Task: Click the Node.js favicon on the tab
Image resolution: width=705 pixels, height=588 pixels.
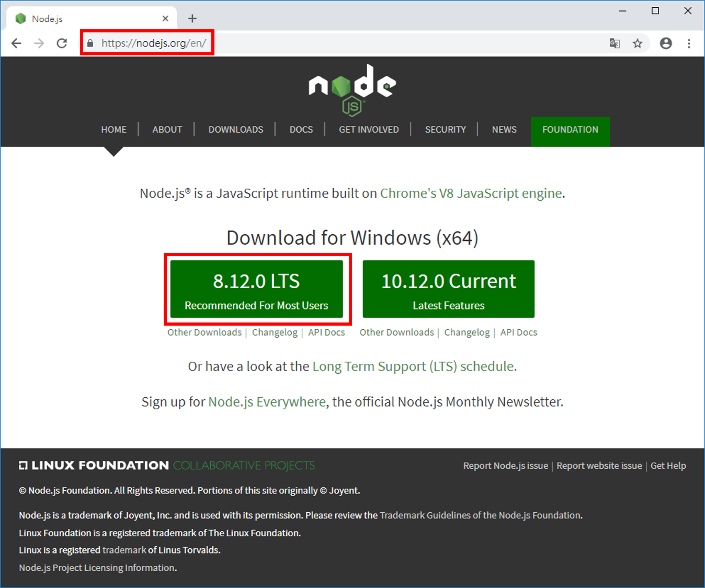Action: [20, 18]
